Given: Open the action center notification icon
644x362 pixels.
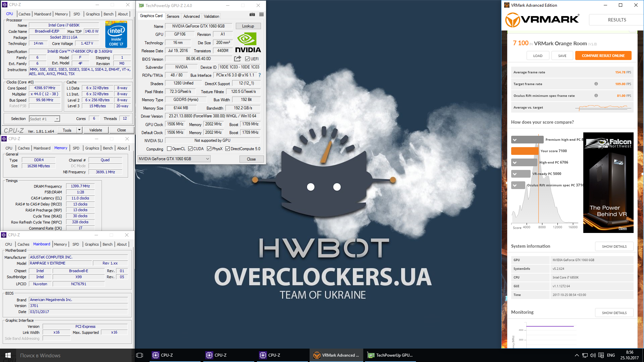Looking at the screenshot, I should click(601, 355).
